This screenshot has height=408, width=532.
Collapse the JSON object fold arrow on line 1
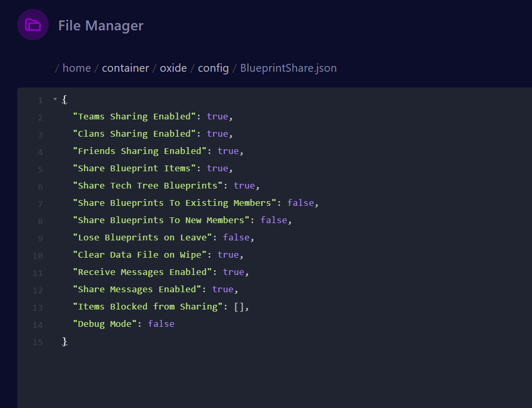55,99
